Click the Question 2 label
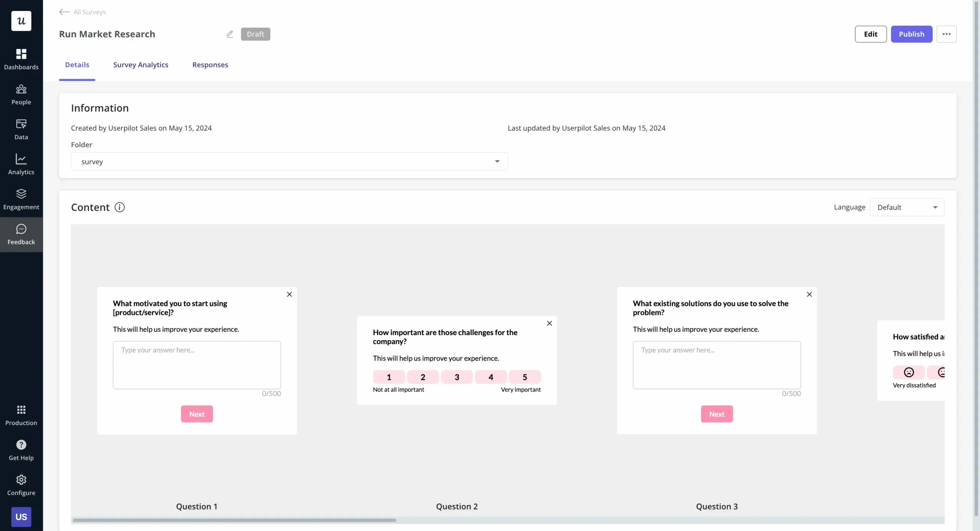Viewport: 980px width, 531px height. click(457, 506)
